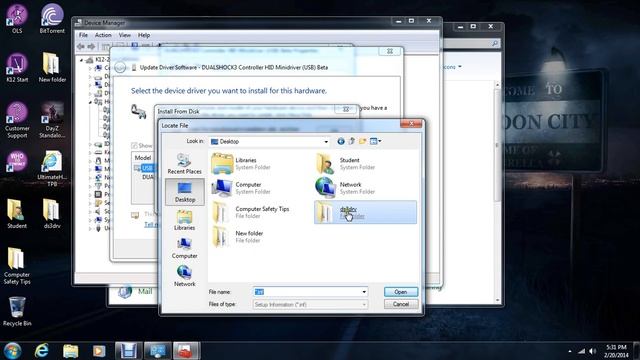Open the View Menu button
This screenshot has width=640, height=360.
click(x=375, y=141)
